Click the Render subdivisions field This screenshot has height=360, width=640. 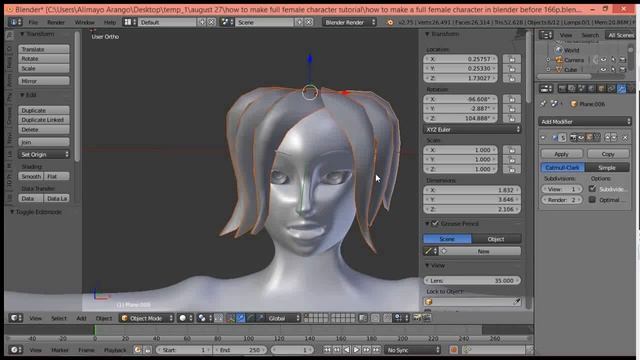(x=562, y=200)
